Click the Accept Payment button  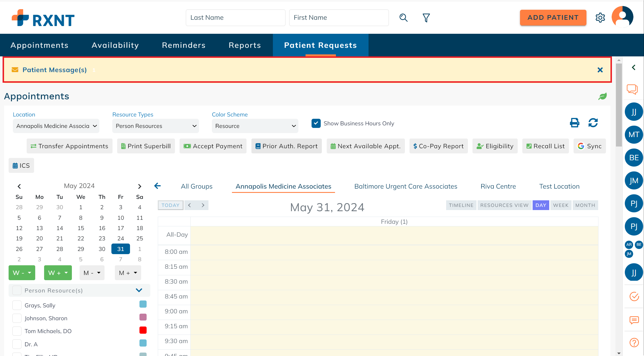[213, 146]
